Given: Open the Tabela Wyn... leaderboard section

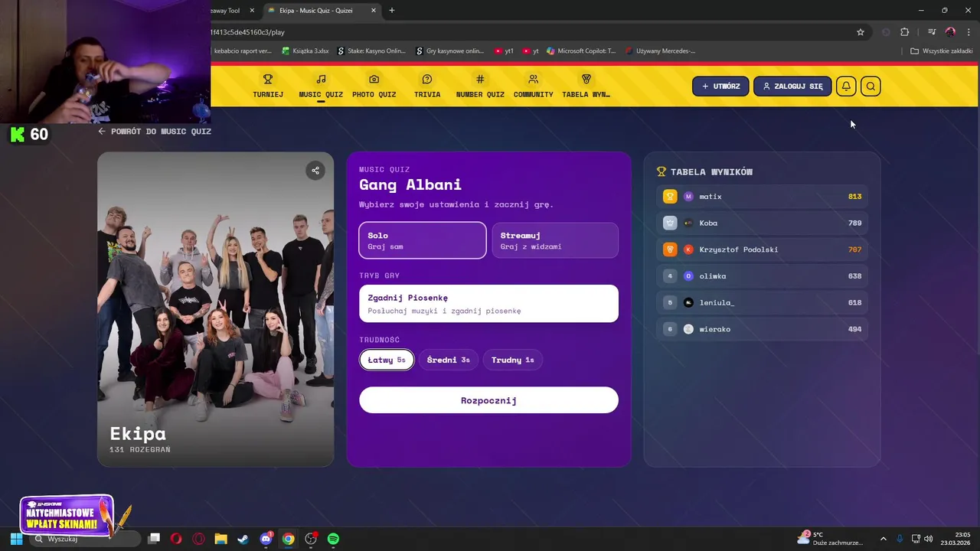Looking at the screenshot, I should pyautogui.click(x=586, y=86).
